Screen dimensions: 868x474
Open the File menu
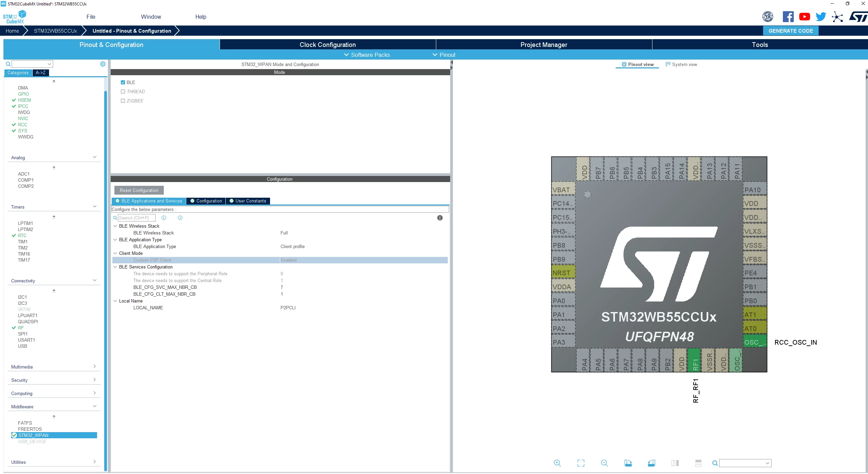(x=91, y=17)
